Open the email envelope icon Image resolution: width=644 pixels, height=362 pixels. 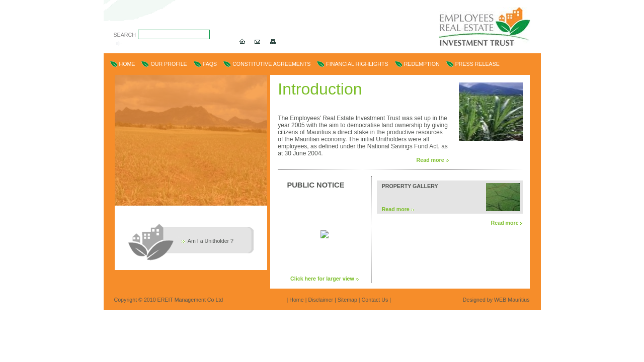pyautogui.click(x=257, y=41)
